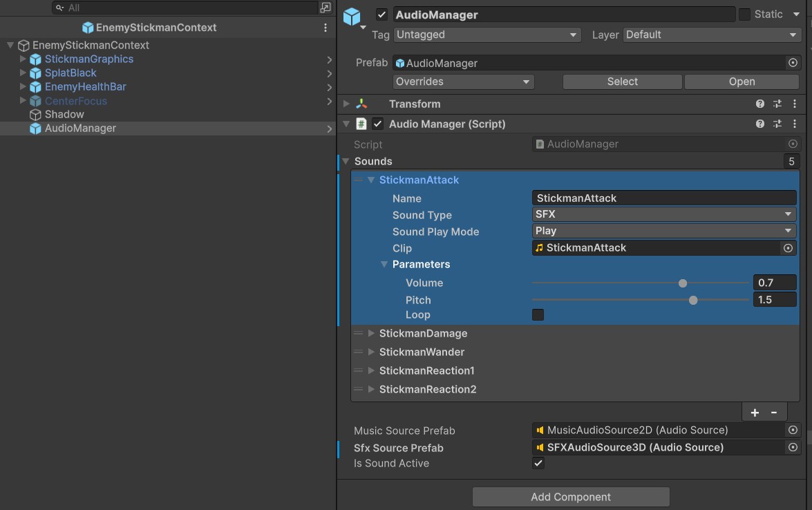This screenshot has width=812, height=510.
Task: Open the Sound Type SFX dropdown
Action: coord(663,215)
